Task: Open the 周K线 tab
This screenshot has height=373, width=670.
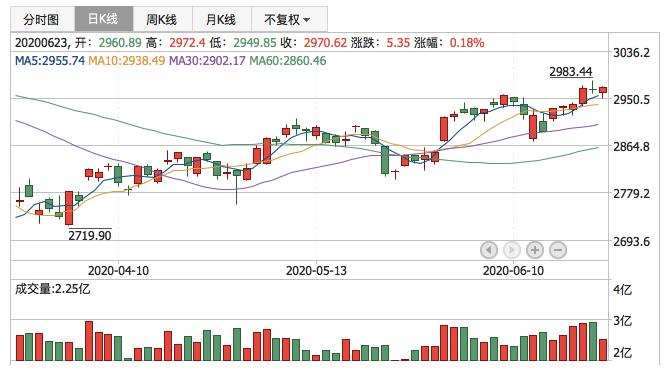Action: (163, 19)
